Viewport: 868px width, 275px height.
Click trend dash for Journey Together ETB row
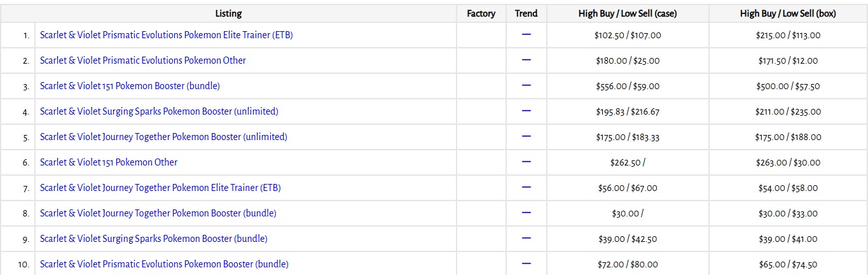[526, 187]
